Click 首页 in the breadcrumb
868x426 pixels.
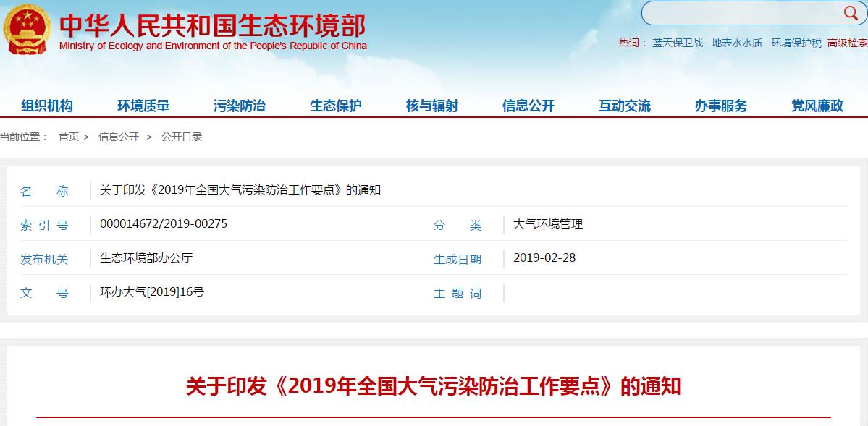click(x=69, y=137)
